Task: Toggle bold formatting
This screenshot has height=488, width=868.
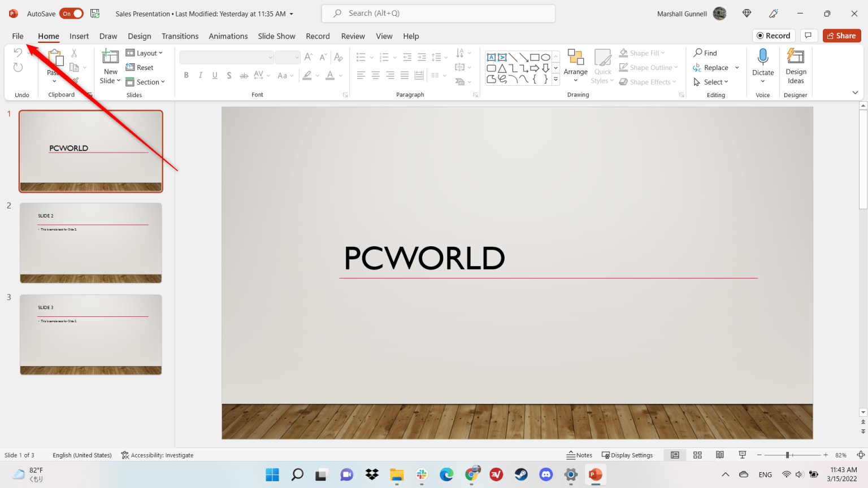Action: point(186,75)
